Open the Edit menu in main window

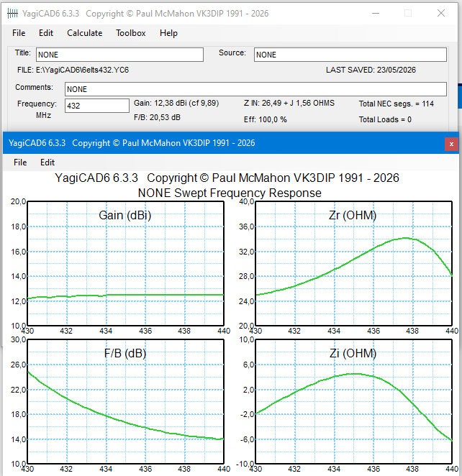coord(46,33)
